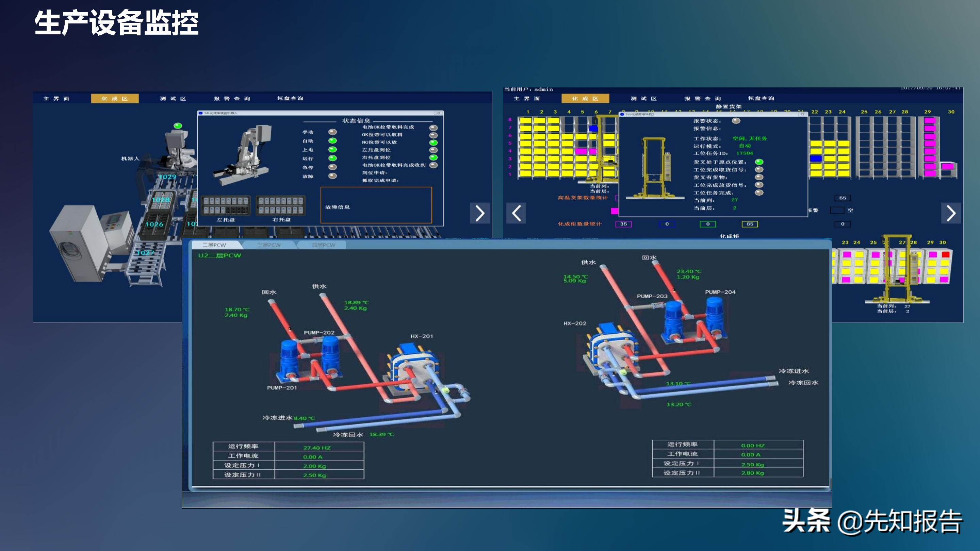The image size is (980, 551).
Task: Click the 报警状态 indicator lamp
Action: click(x=736, y=121)
